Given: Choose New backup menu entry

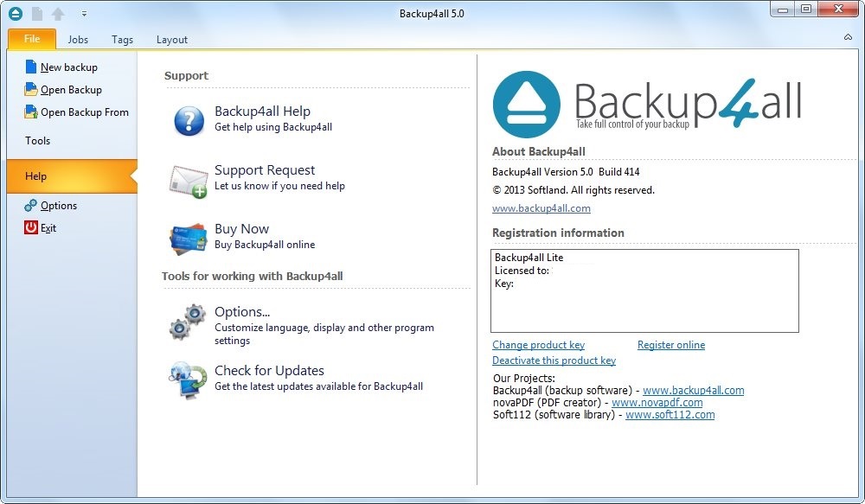Looking at the screenshot, I should [69, 67].
